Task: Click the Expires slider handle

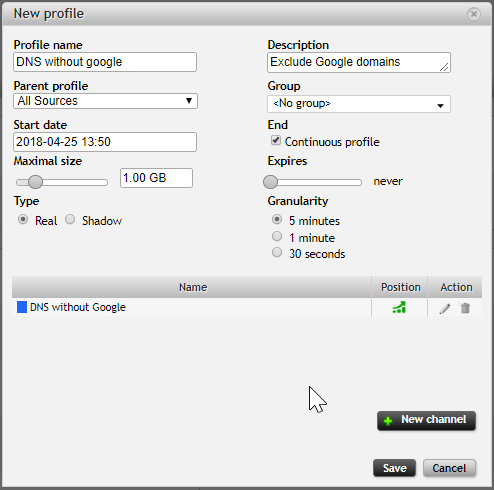Action: click(270, 182)
